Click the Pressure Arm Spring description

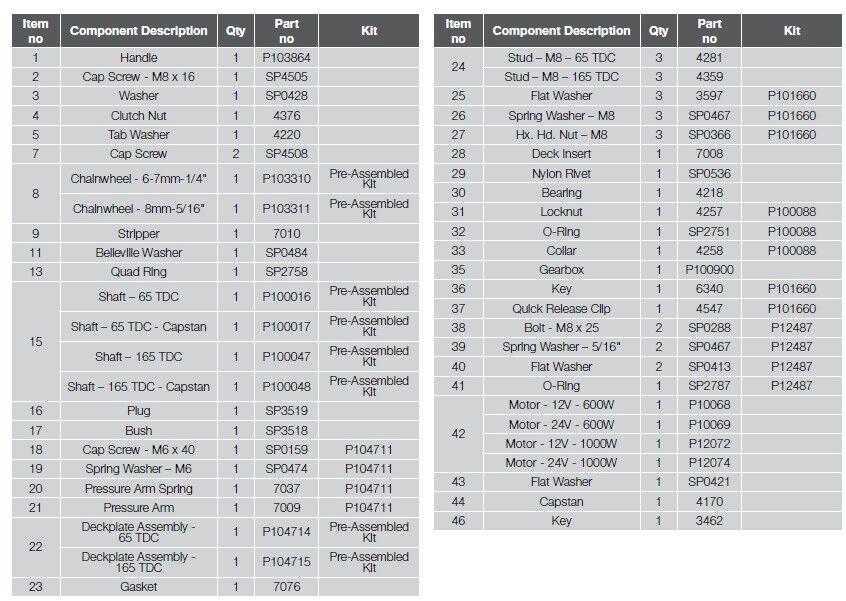pyautogui.click(x=139, y=489)
